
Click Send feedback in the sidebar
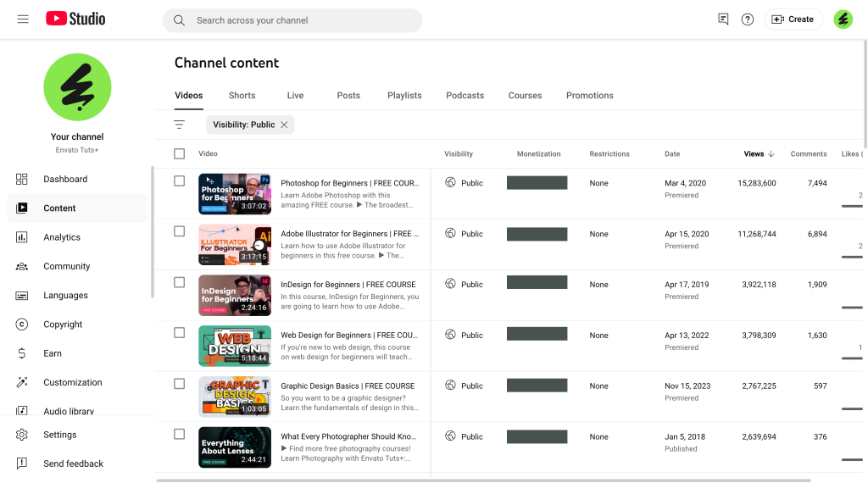tap(77, 464)
